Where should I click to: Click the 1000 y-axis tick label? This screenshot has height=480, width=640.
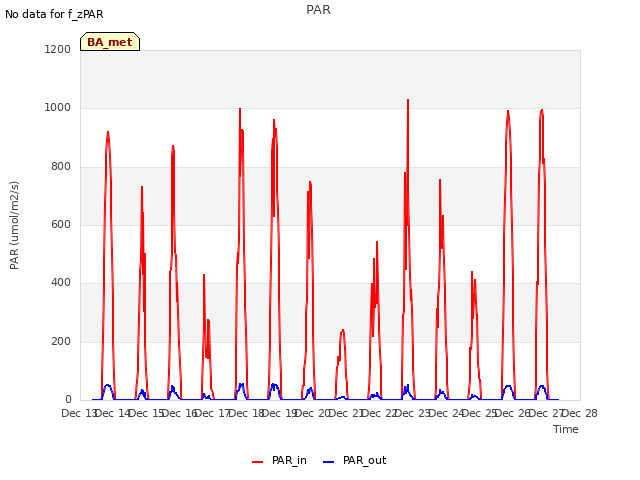point(58,108)
